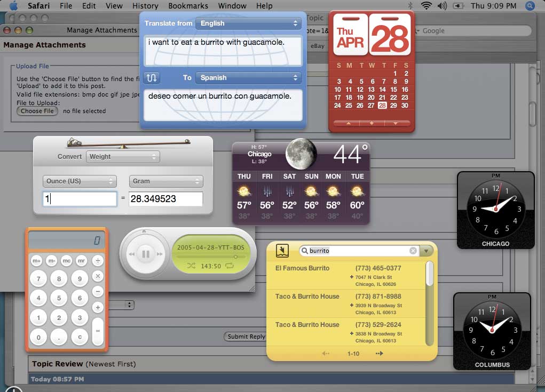The width and height of the screenshot is (545, 392).
Task: Jump to today with calendar diamond button
Action: pos(372,123)
